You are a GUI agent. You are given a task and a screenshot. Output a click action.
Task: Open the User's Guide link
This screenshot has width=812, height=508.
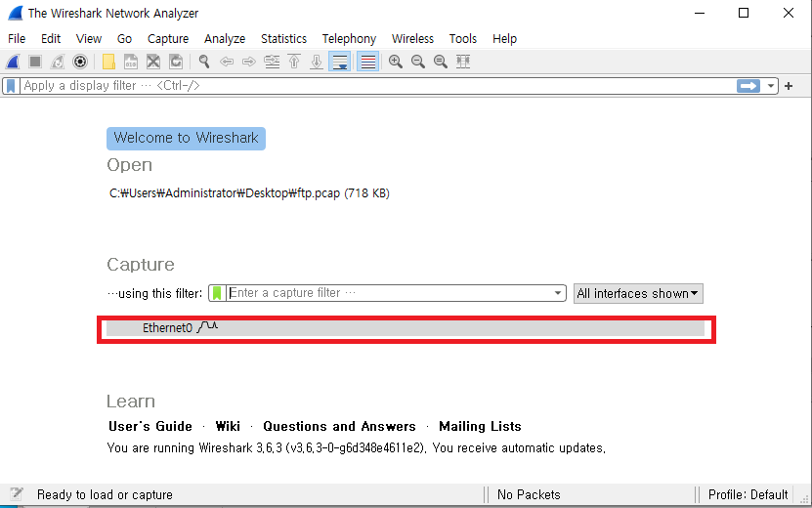pyautogui.click(x=150, y=426)
